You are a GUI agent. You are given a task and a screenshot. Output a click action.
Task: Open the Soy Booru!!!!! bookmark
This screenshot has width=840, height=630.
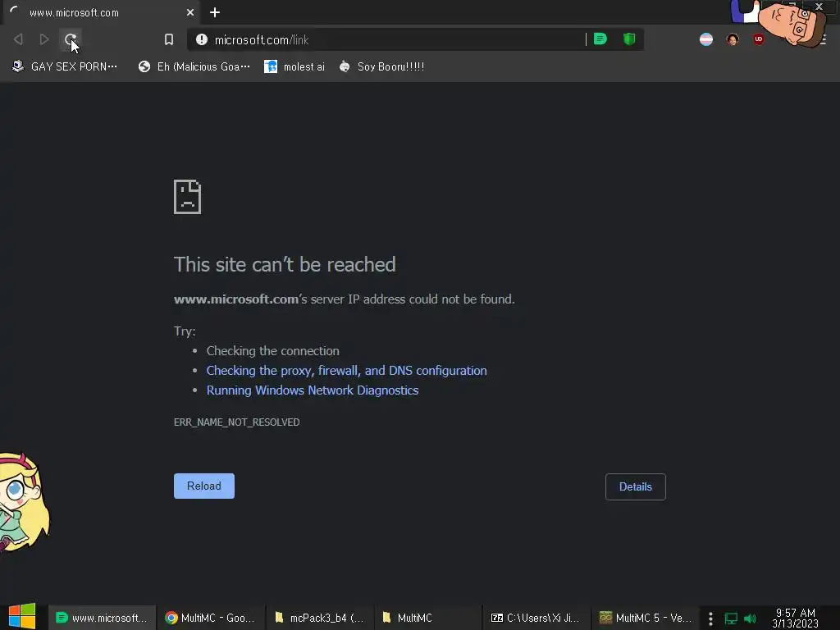381,66
